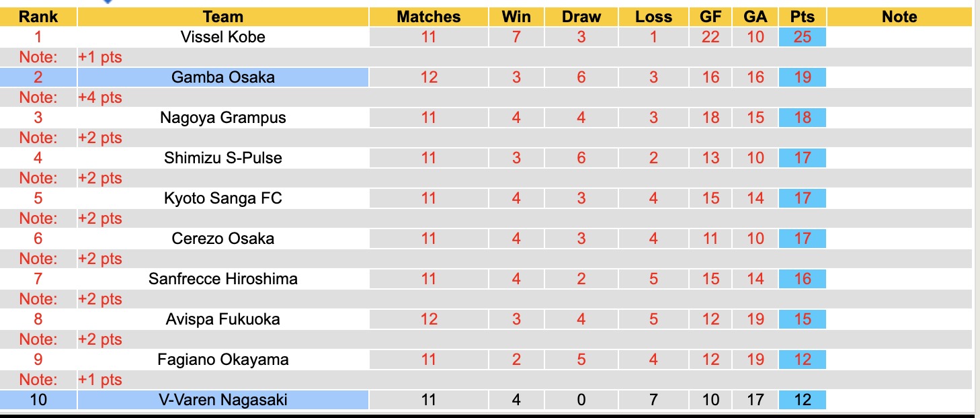The height and width of the screenshot is (418, 980).
Task: Open the Gamba Osaka team link
Action: [x=223, y=77]
